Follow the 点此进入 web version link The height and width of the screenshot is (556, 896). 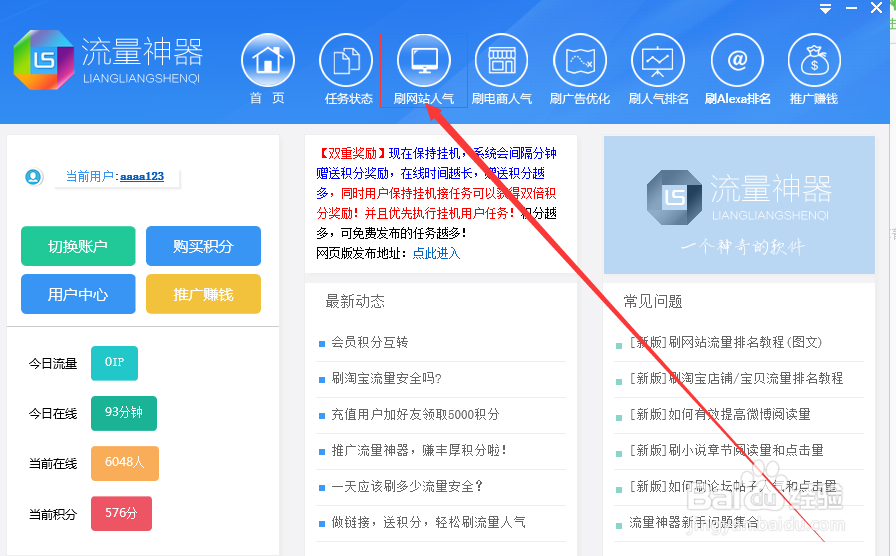[436, 253]
